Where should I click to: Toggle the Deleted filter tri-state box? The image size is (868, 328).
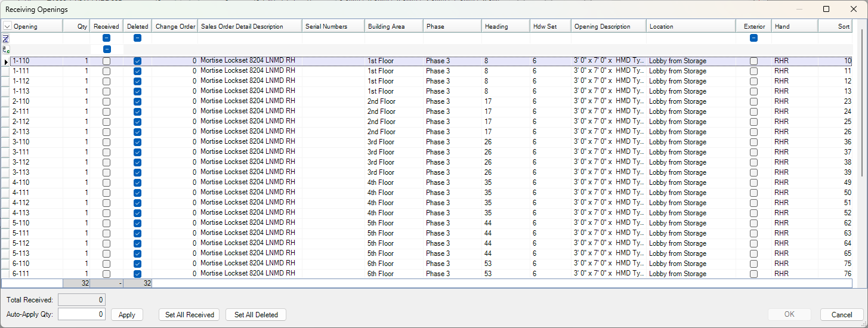click(x=137, y=38)
